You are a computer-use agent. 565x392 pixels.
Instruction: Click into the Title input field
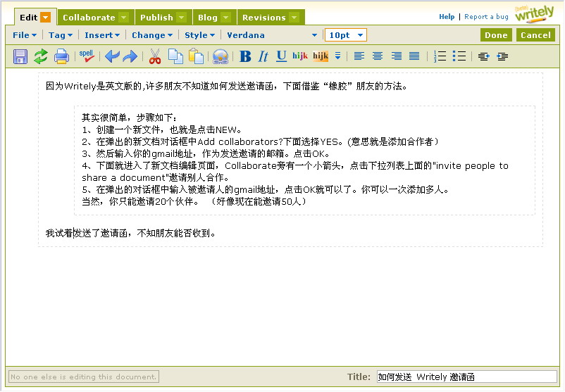point(466,377)
